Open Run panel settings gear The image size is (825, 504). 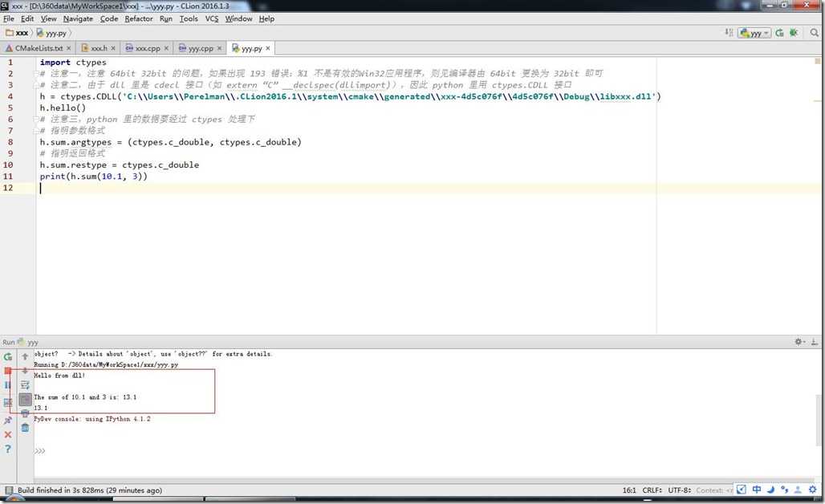click(x=799, y=341)
